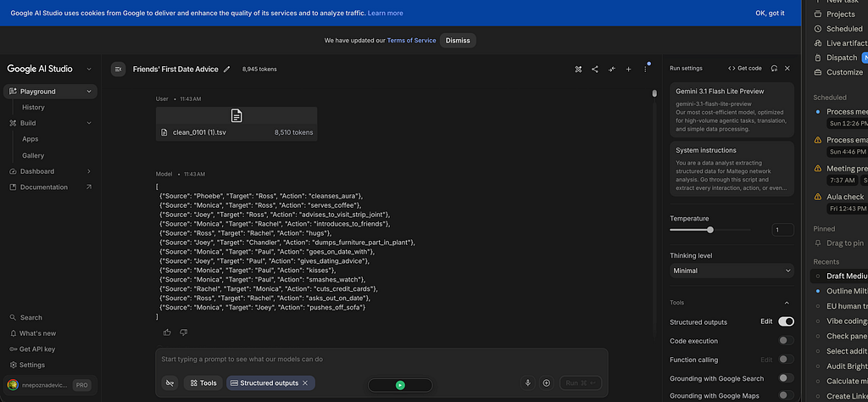
Task: Remove the Structured outputs chip
Action: point(305,382)
